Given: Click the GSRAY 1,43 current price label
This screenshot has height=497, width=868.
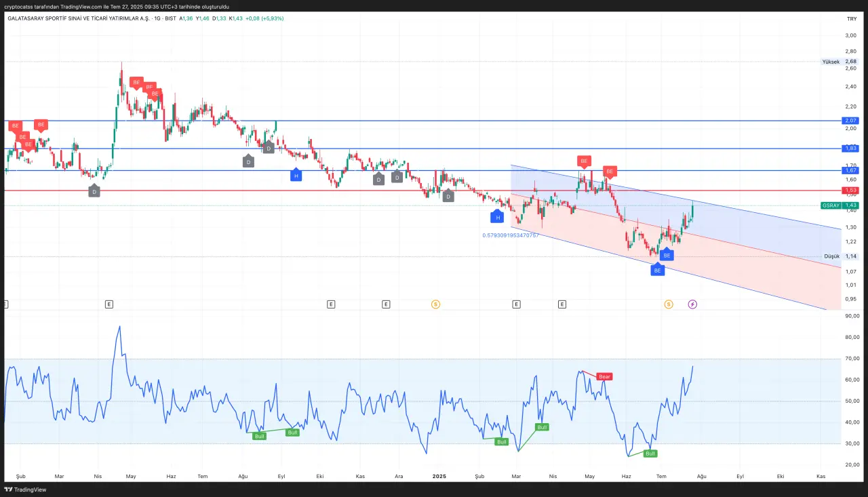Looking at the screenshot, I should [x=840, y=205].
